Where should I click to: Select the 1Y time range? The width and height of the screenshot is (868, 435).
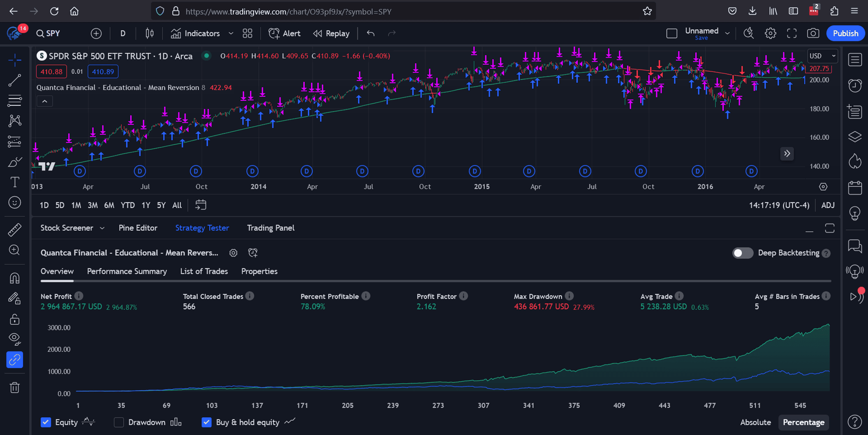coord(146,205)
